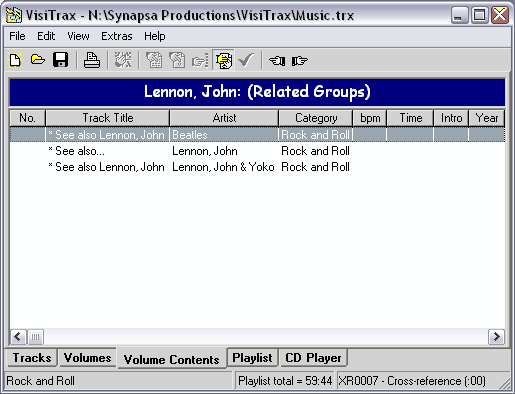Minimize the VisiTrax window
Image resolution: width=515 pixels, height=394 pixels.
(x=459, y=15)
